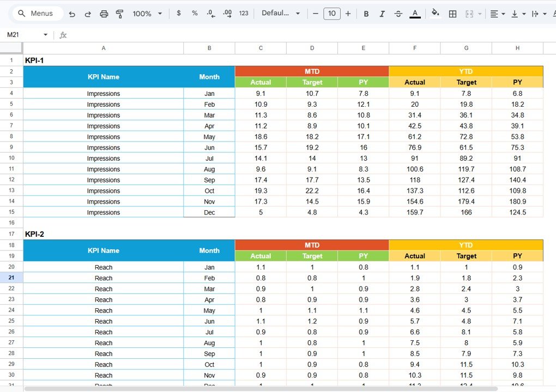This screenshot has width=556, height=392.
Task: Toggle bold formatting
Action: tap(366, 13)
